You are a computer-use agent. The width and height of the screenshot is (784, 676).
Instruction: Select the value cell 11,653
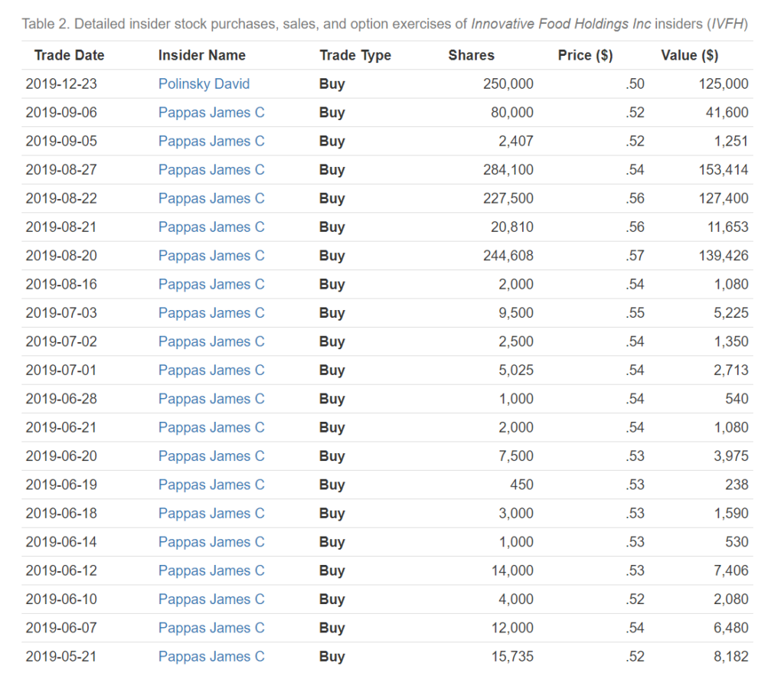pos(727,227)
